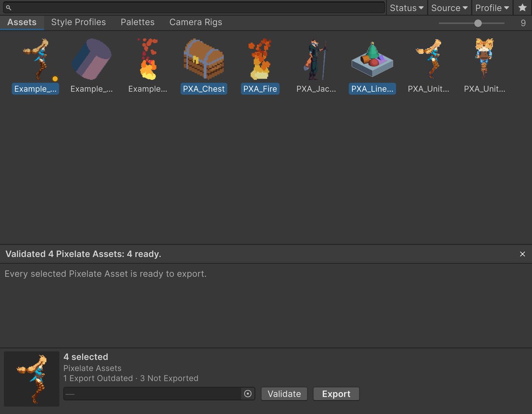Image resolution: width=532 pixels, height=414 pixels.
Task: Click into the asset search field
Action: pyautogui.click(x=193, y=8)
